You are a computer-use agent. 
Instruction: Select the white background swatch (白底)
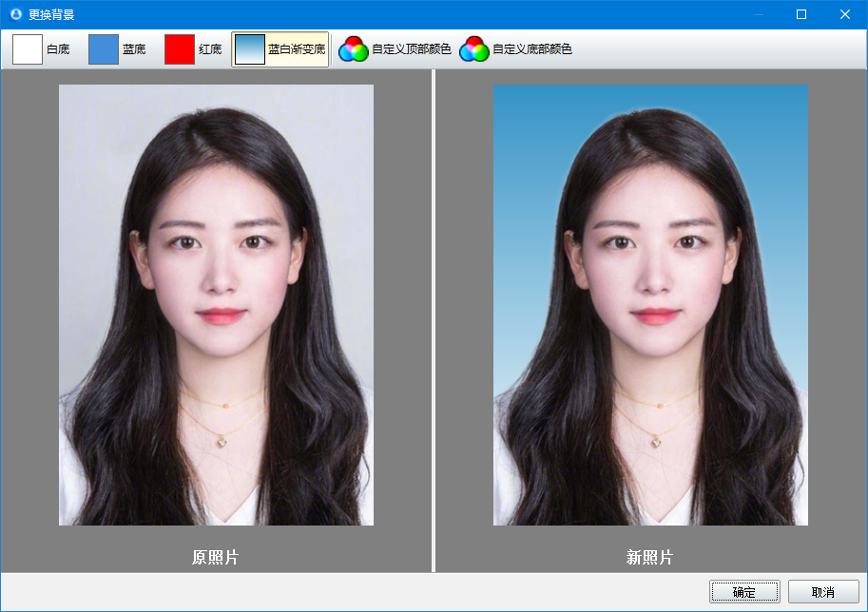coord(42,49)
